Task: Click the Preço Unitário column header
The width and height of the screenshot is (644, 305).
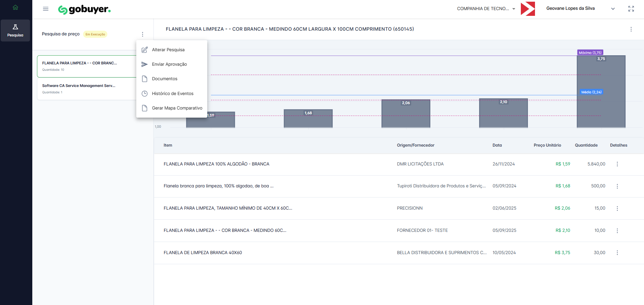Action: (x=547, y=145)
